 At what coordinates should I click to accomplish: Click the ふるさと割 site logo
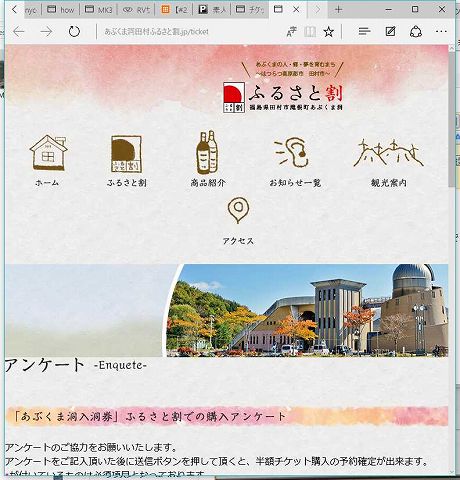[283, 97]
